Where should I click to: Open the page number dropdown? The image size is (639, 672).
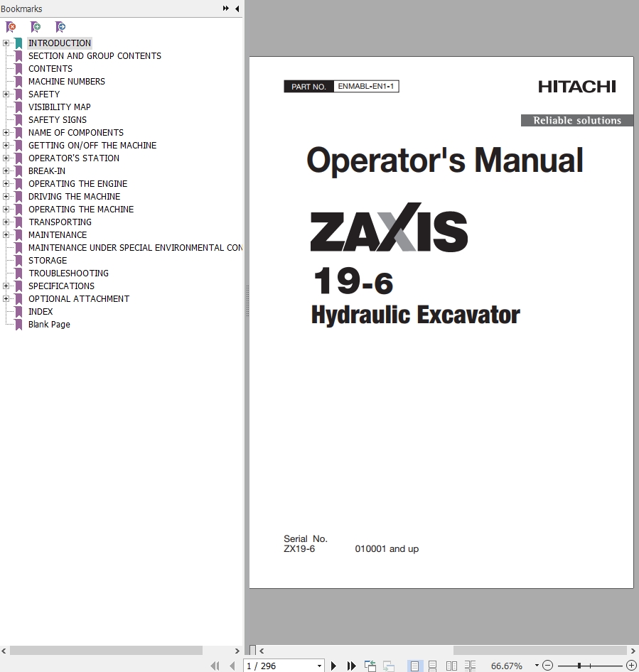click(320, 666)
